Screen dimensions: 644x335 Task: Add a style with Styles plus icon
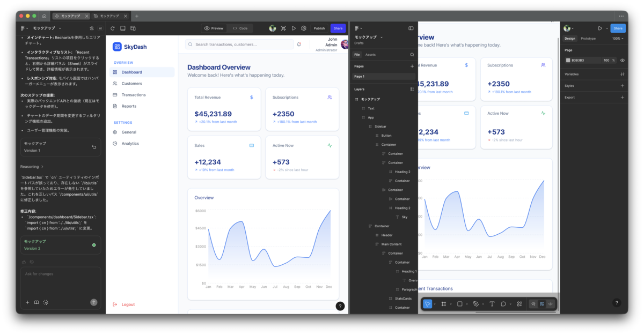pyautogui.click(x=623, y=86)
